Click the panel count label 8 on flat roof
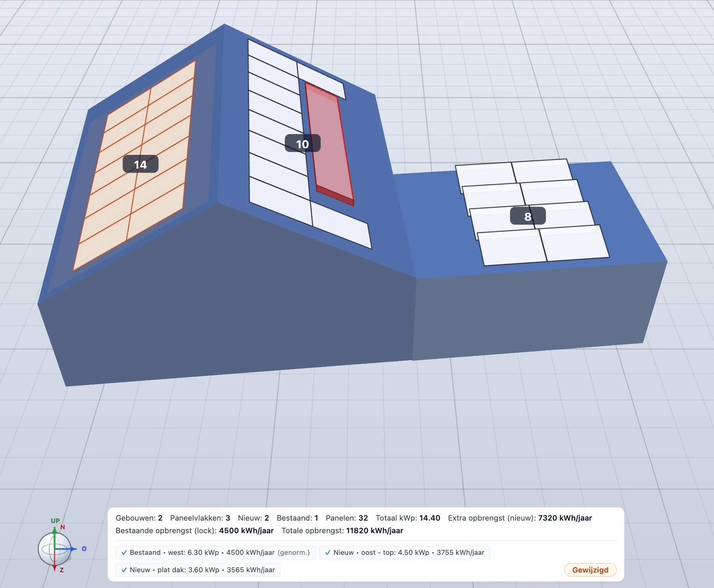 tap(528, 216)
